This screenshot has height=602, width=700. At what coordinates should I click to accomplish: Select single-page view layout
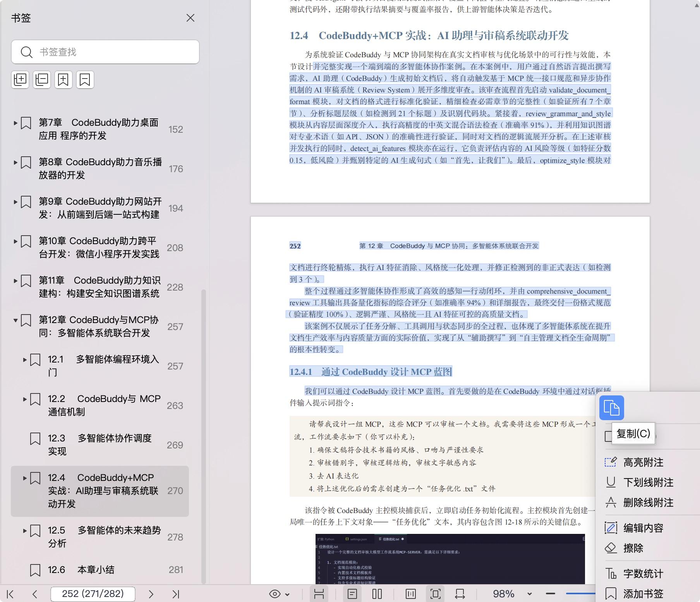tap(352, 594)
